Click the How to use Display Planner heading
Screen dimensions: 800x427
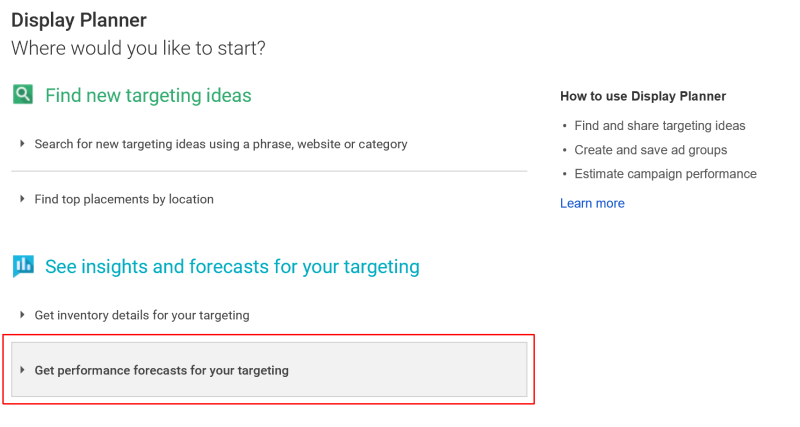click(x=643, y=96)
